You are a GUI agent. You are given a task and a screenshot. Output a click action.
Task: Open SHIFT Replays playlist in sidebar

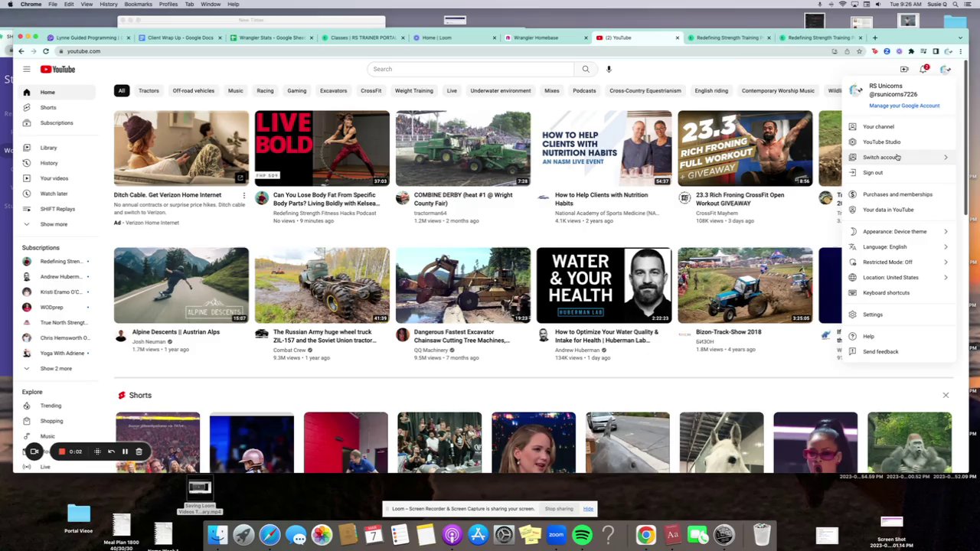click(58, 208)
